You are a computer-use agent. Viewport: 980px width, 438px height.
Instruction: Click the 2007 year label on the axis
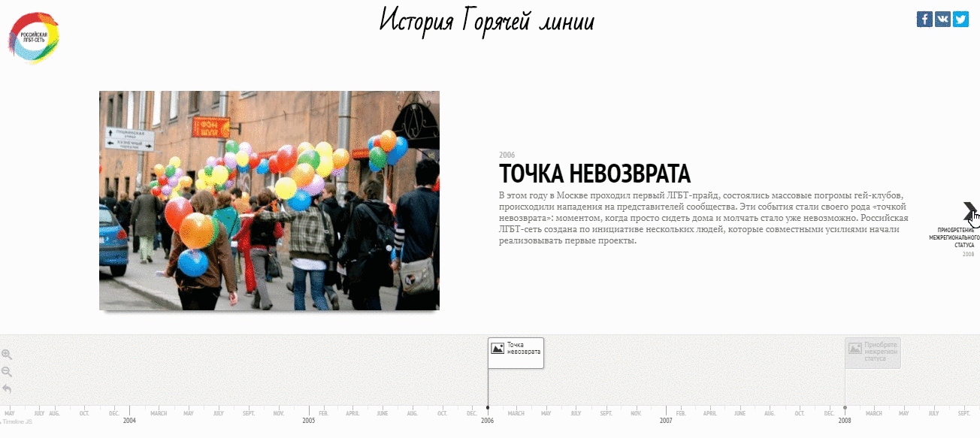[x=666, y=421]
